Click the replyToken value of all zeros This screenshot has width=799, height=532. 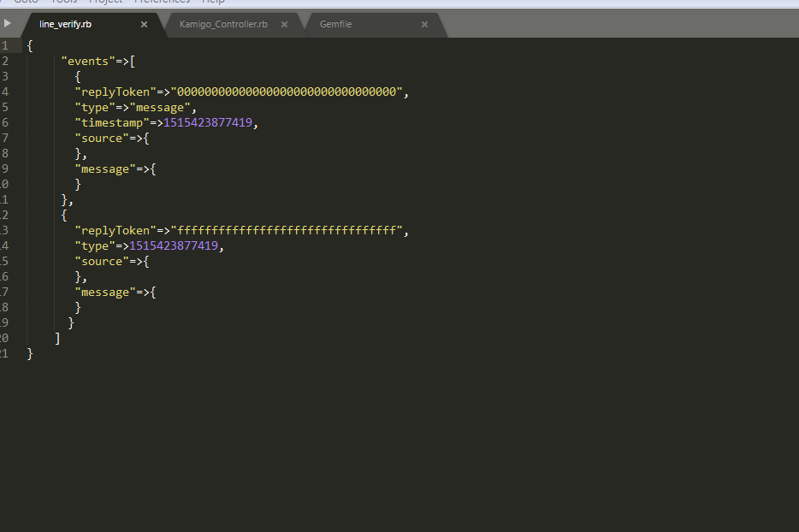(287, 92)
